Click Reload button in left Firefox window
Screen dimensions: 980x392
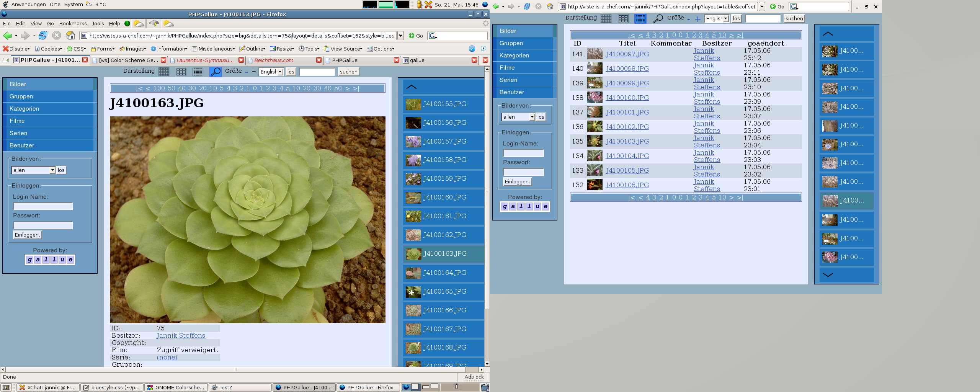43,36
